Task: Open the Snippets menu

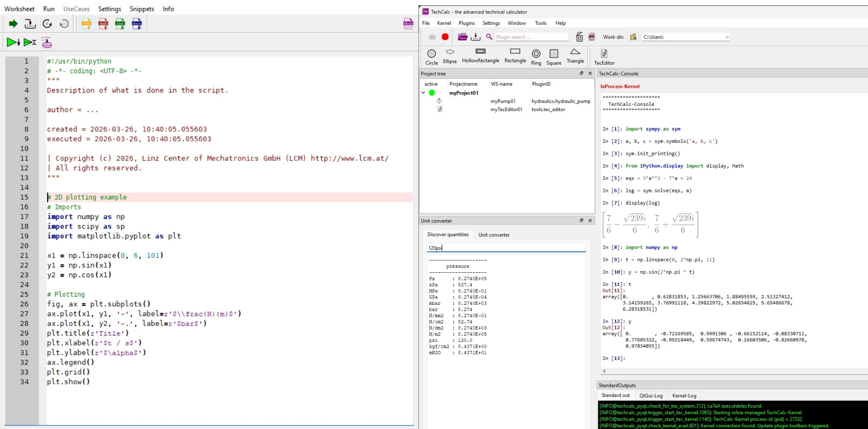Action: [x=142, y=9]
